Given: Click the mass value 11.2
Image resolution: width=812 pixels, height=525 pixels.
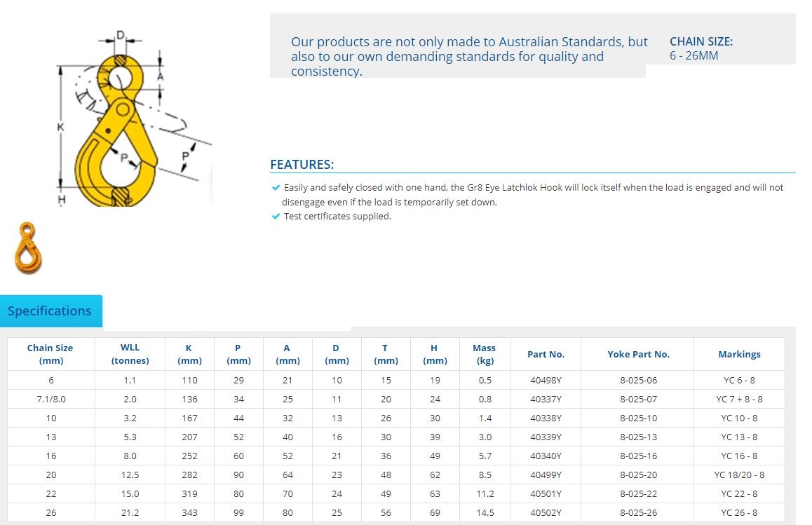Looking at the screenshot, I should click(485, 494).
